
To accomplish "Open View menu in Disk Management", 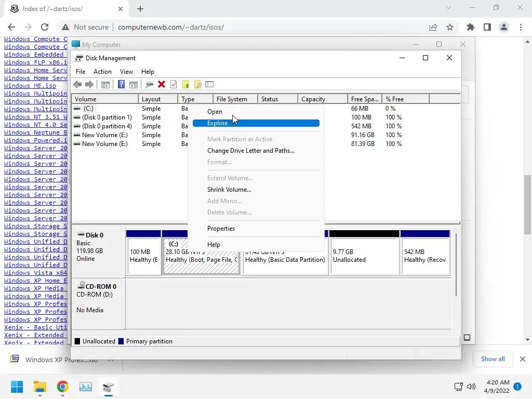I will click(x=126, y=72).
